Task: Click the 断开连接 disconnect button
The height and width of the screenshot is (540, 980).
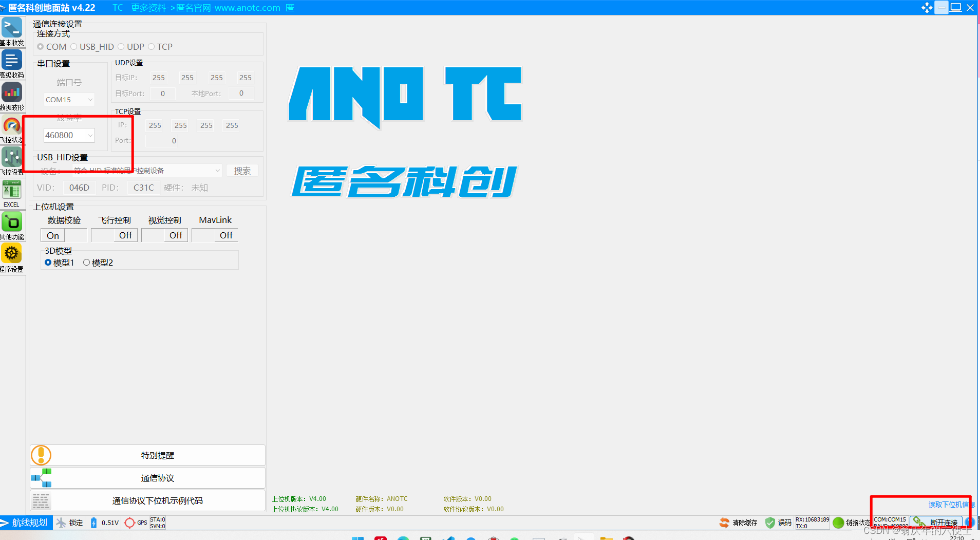Action: pos(935,523)
